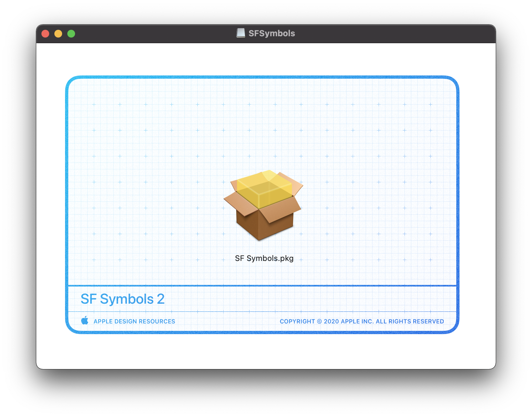Click the Apple logo beside Design Resources
Image resolution: width=532 pixels, height=417 pixels.
point(85,321)
